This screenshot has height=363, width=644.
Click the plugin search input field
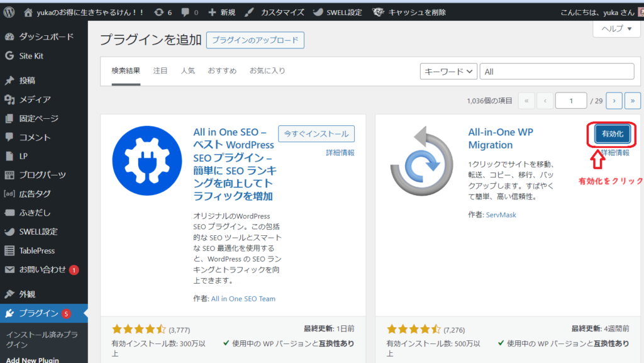(x=557, y=72)
